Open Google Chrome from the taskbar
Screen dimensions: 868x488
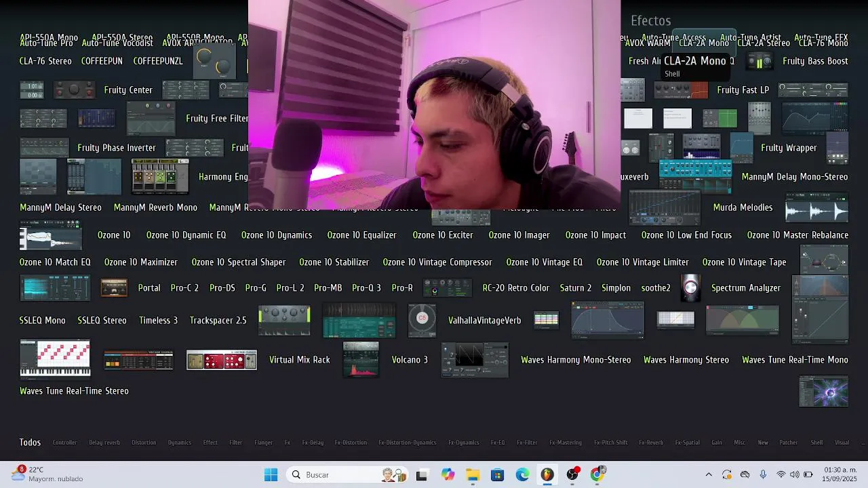click(597, 474)
